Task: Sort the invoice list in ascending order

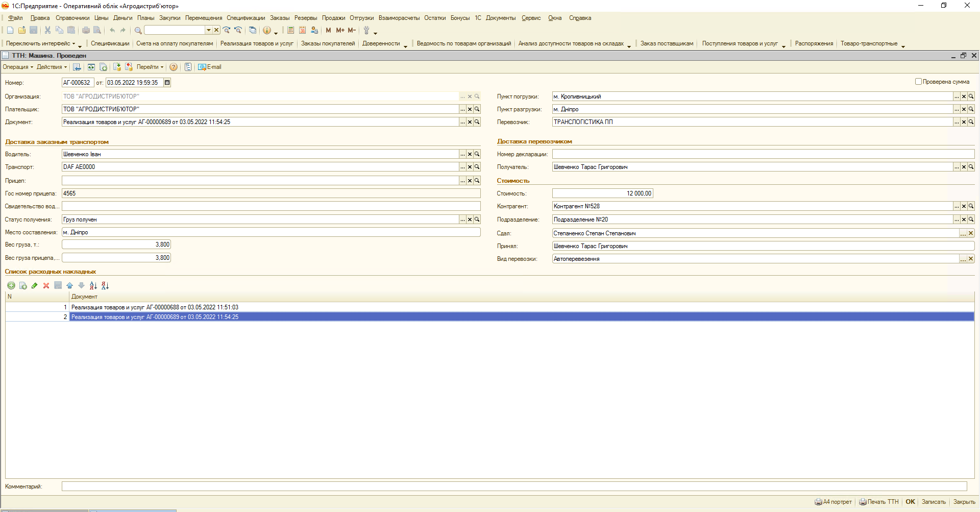Action: 93,285
